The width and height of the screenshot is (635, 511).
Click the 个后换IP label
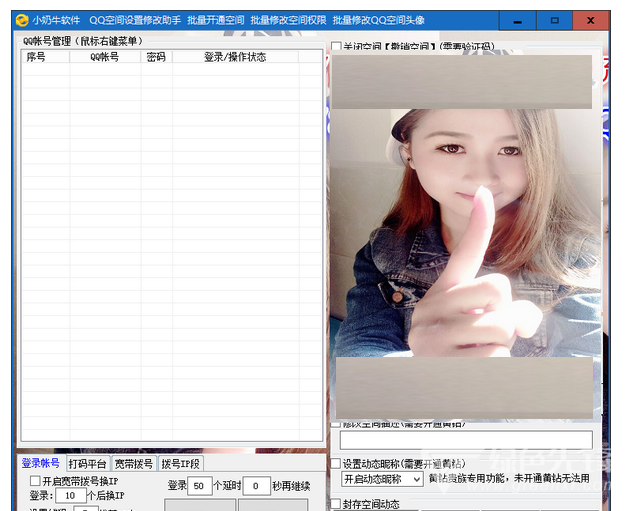coord(106,496)
